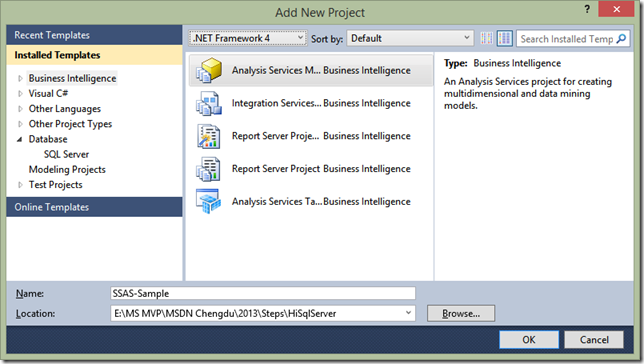The height and width of the screenshot is (364, 644).
Task: Expand the Visual C# node
Action: [x=20, y=94]
